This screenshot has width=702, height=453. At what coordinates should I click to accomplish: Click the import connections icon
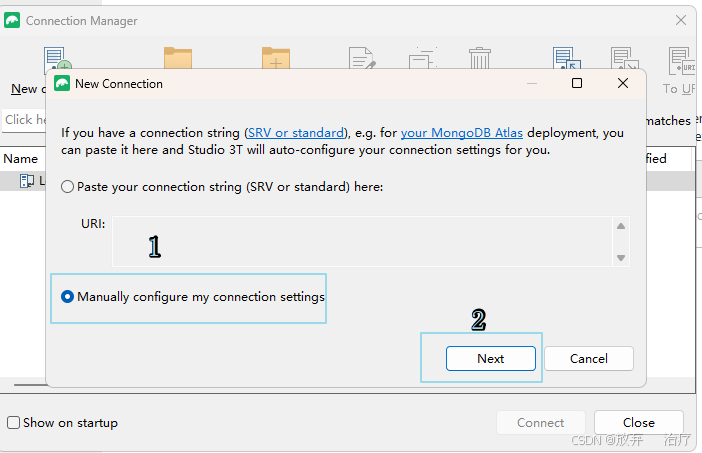tap(566, 58)
